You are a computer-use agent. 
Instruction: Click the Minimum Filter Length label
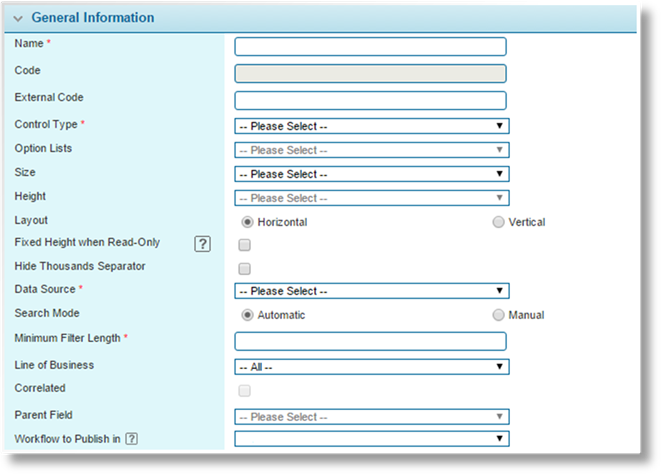click(67, 338)
